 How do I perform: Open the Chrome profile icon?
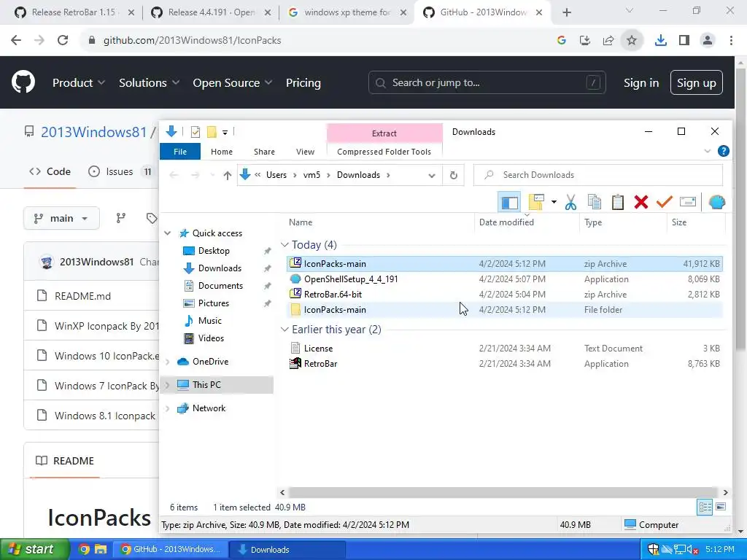pos(708,41)
